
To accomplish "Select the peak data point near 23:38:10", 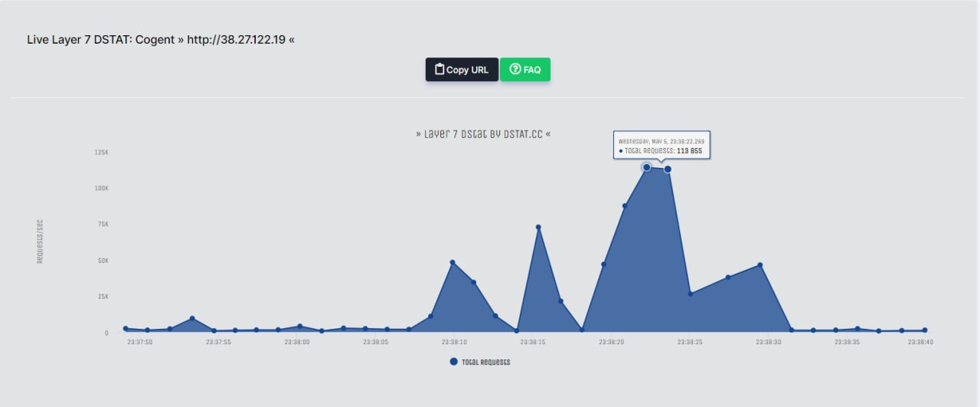I will [x=452, y=262].
